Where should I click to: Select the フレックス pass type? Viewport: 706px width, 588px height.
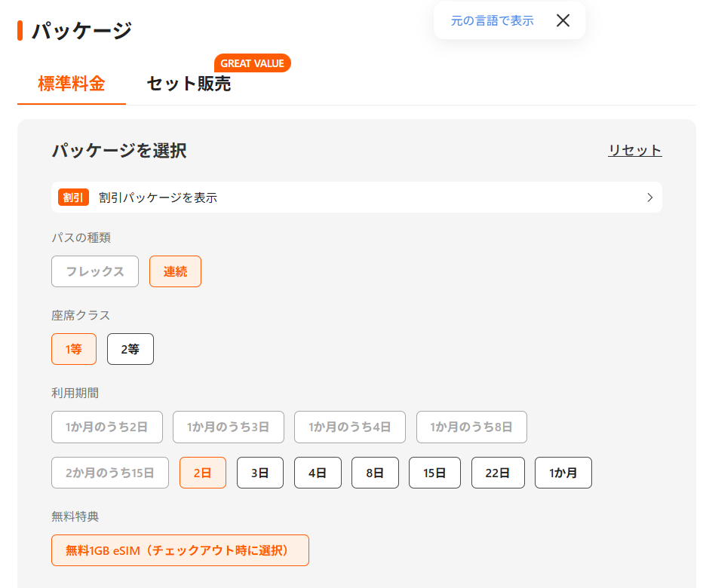95,271
